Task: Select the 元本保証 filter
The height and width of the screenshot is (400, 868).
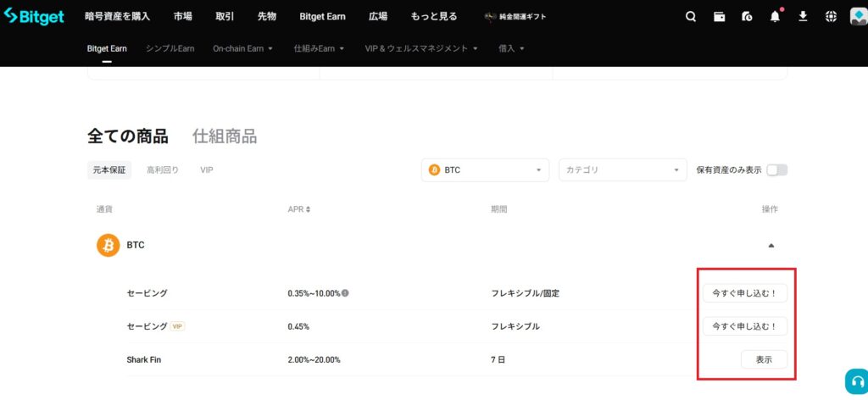Action: pos(109,169)
